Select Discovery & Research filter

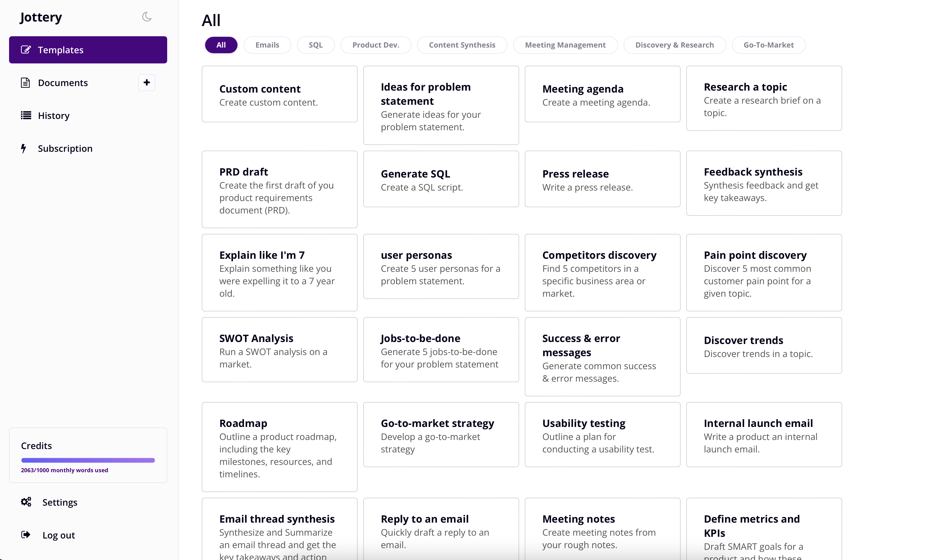(674, 45)
